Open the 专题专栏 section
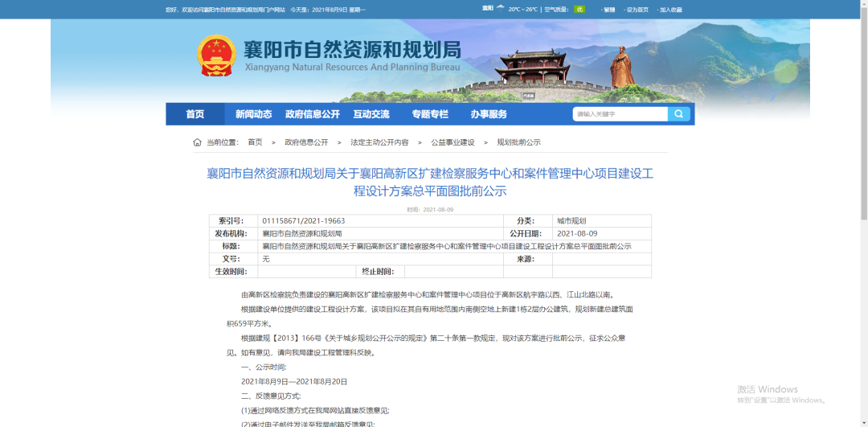This screenshot has width=868, height=427. [x=430, y=114]
